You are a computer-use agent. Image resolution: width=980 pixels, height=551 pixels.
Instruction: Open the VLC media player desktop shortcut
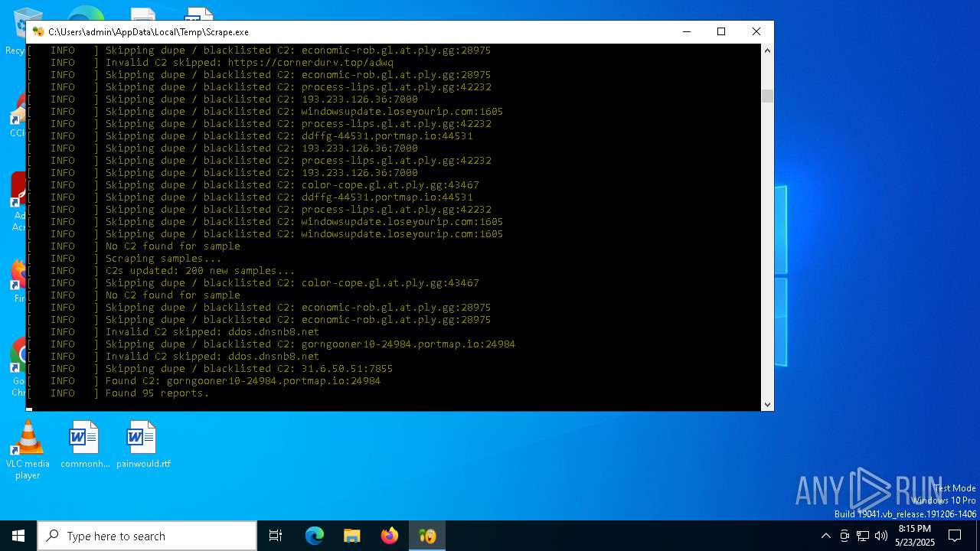28,451
